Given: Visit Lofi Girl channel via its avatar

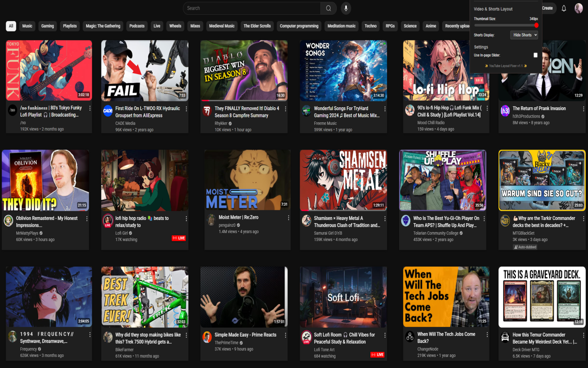Looking at the screenshot, I should coord(107,221).
